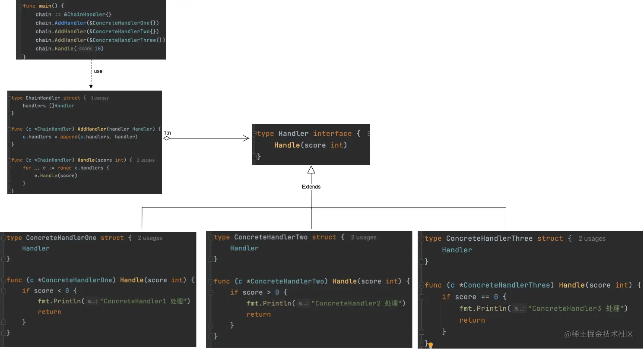644x349 pixels.
Task: Click the yellow lightbulb quick-fix icon
Action: (431, 345)
